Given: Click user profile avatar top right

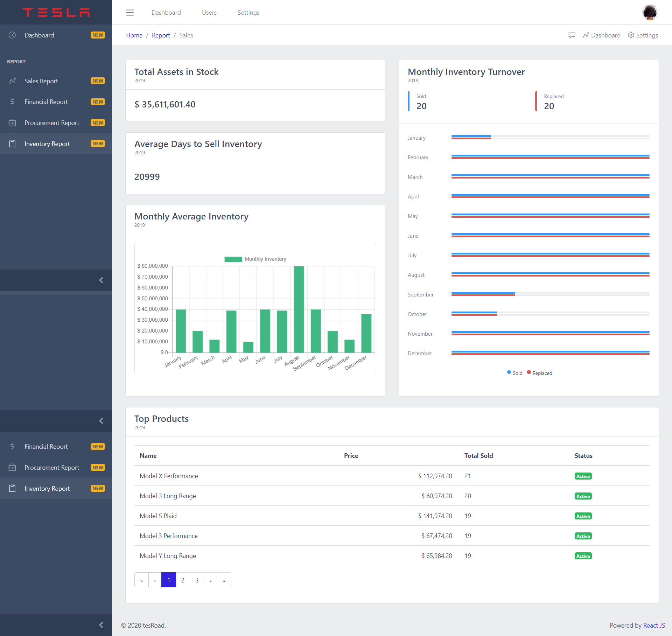Looking at the screenshot, I should [650, 11].
